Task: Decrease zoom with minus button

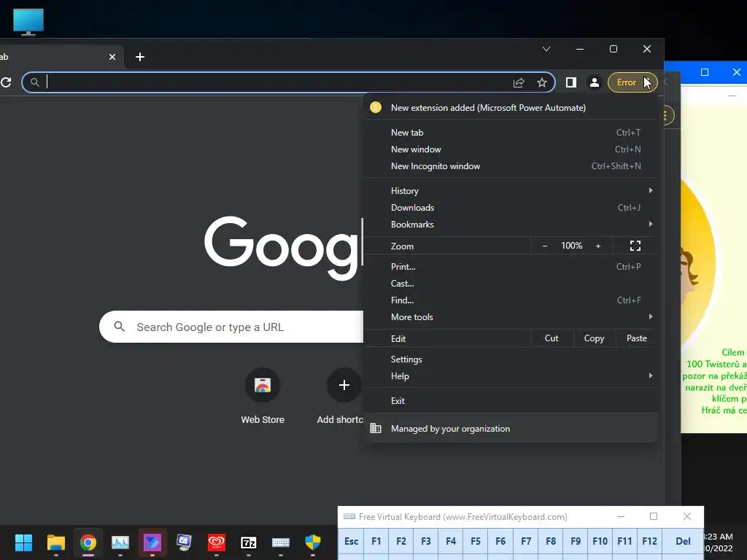Action: click(545, 246)
